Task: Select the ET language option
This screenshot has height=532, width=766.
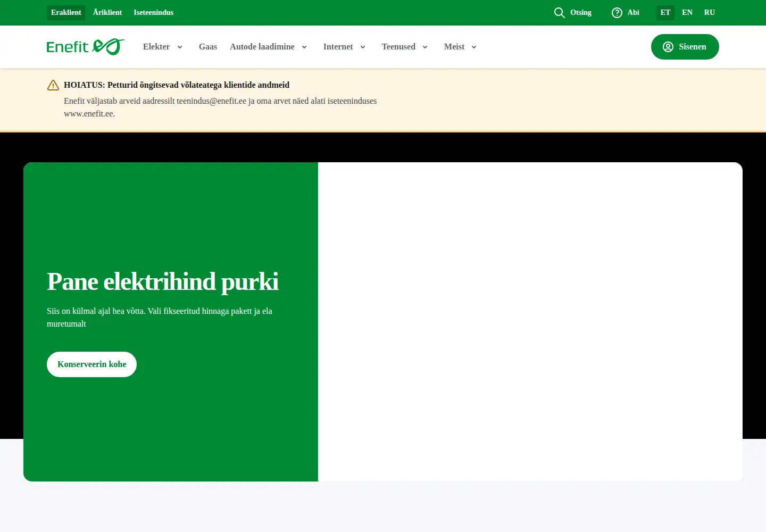Action: [665, 13]
